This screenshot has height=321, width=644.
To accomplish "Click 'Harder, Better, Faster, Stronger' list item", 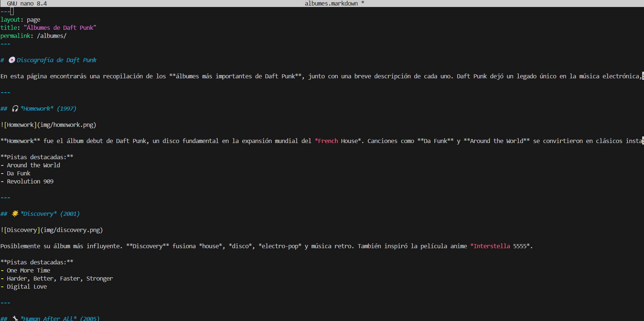I will (x=60, y=279).
